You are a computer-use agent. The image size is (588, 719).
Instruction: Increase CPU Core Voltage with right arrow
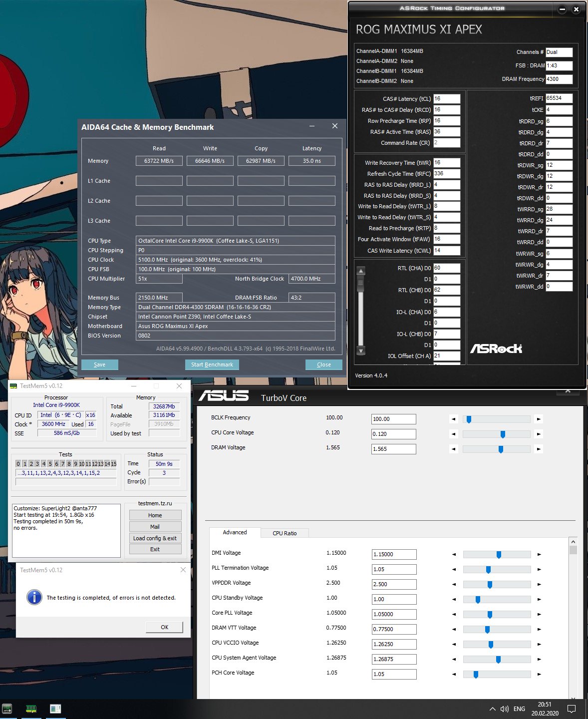click(x=539, y=434)
